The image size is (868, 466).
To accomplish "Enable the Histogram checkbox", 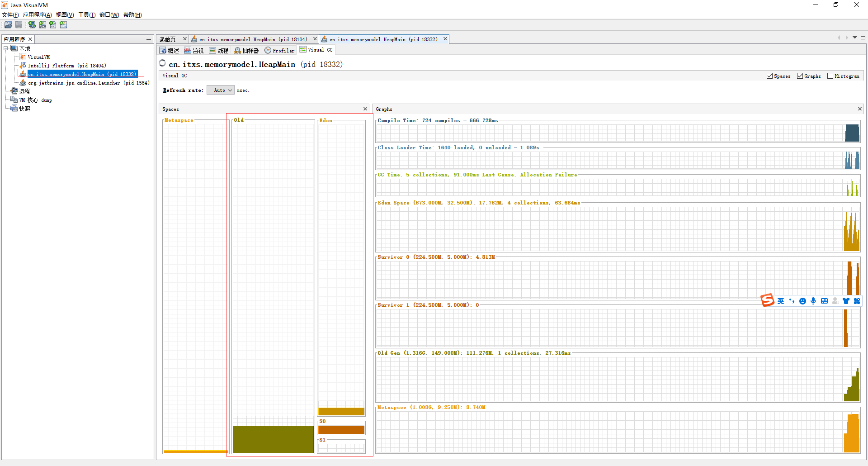I will pos(830,76).
